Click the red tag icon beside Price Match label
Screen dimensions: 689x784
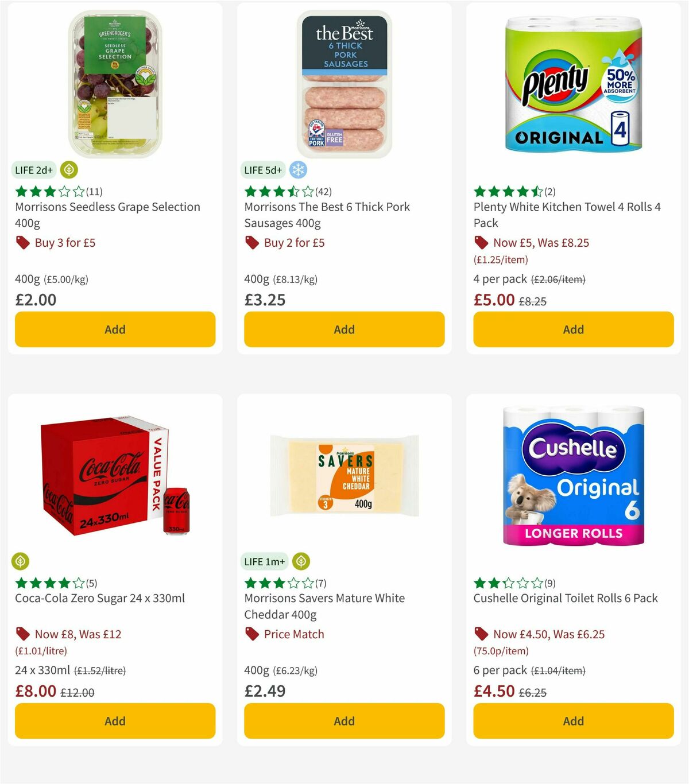click(x=251, y=634)
